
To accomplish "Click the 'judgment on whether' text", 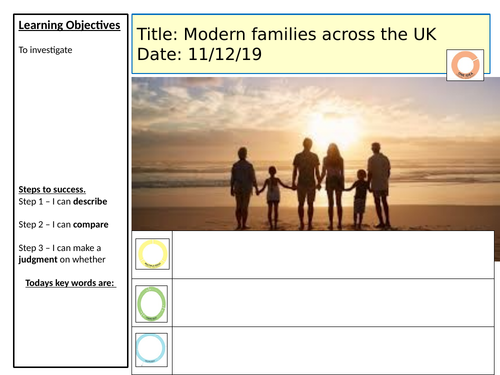I will tap(62, 259).
